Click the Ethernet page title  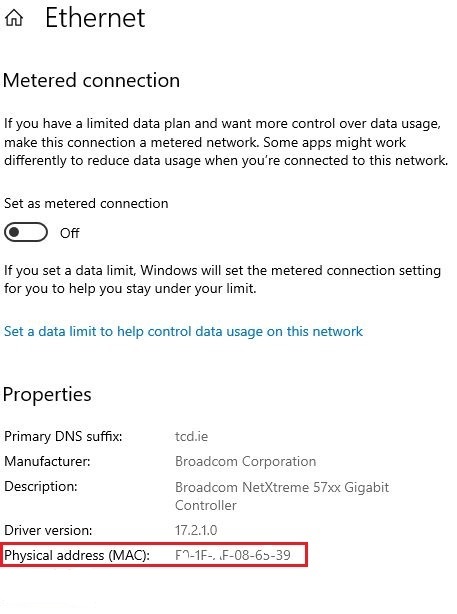click(x=95, y=18)
